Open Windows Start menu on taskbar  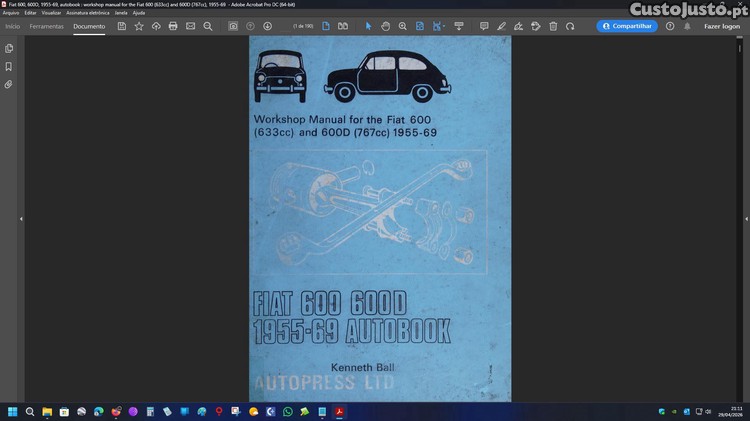click(x=14, y=411)
